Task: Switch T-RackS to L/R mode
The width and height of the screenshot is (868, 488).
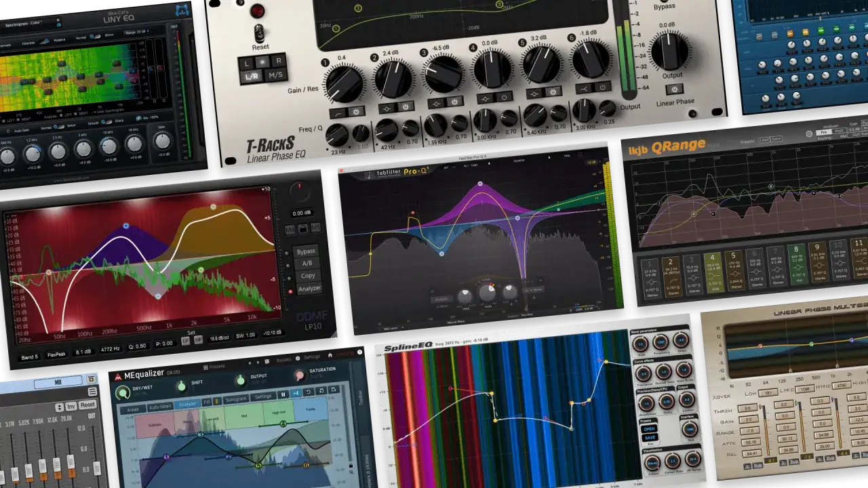Action: [250, 77]
